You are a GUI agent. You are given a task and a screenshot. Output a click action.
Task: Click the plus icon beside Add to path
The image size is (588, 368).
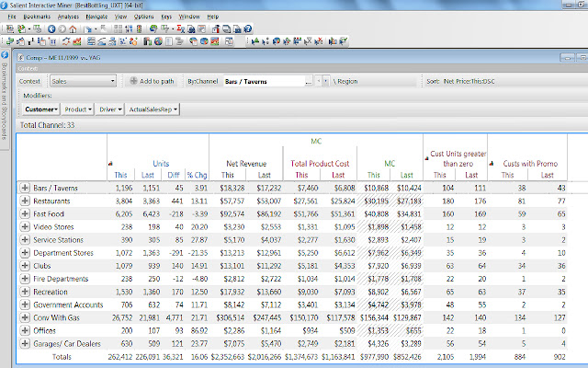pyautogui.click(x=133, y=81)
